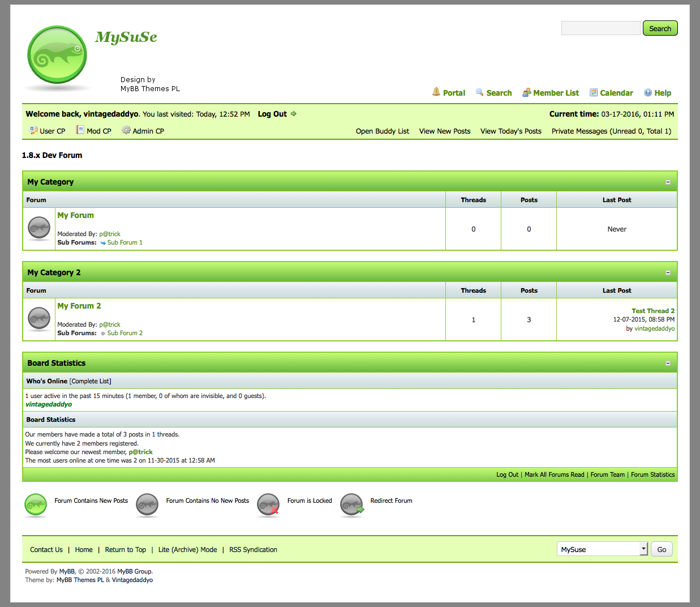This screenshot has width=700, height=607.
Task: Click the green Search button
Action: coord(660,28)
